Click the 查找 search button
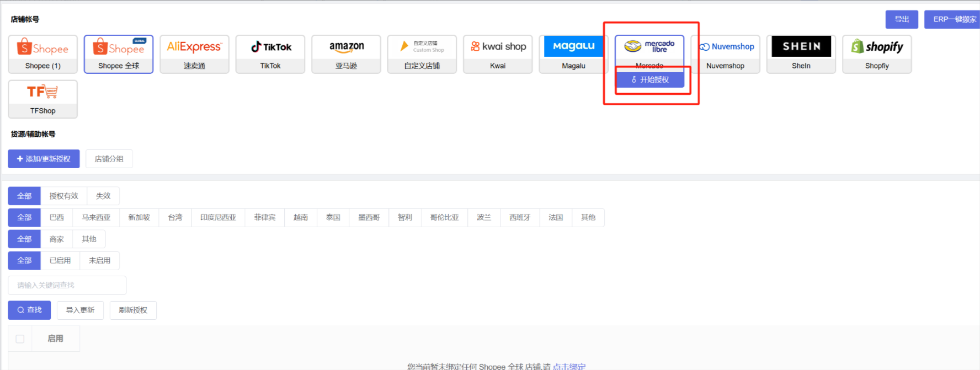Screen dimensions: 980x370 [29, 310]
